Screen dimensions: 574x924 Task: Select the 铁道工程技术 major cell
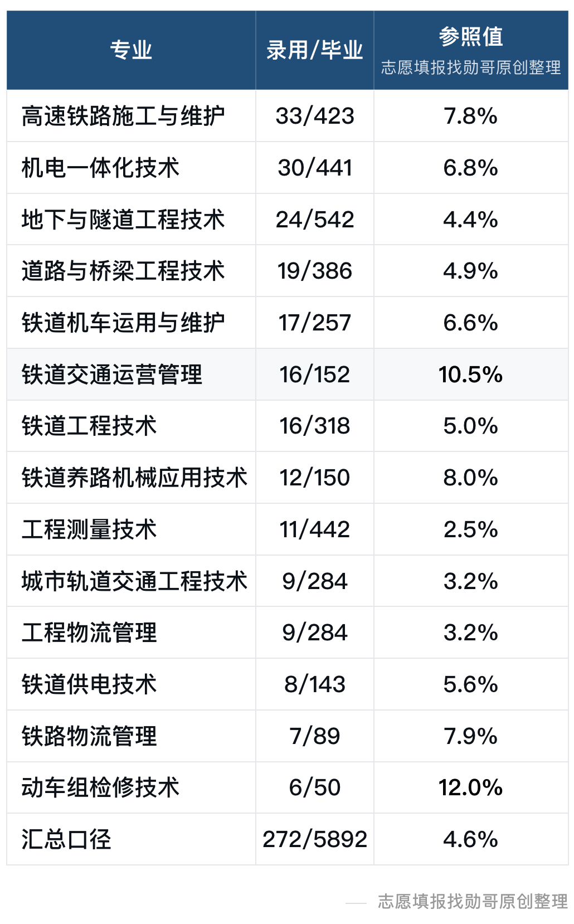(x=131, y=426)
